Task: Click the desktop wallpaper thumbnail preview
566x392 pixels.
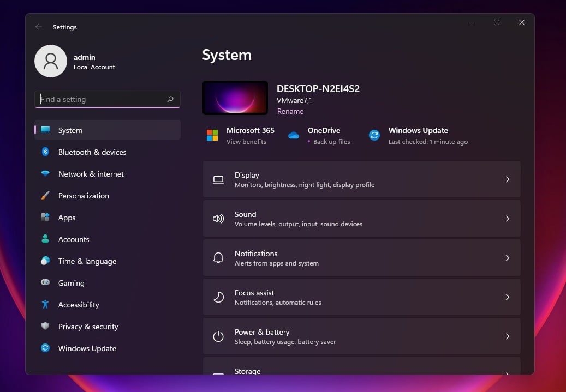Action: click(235, 98)
